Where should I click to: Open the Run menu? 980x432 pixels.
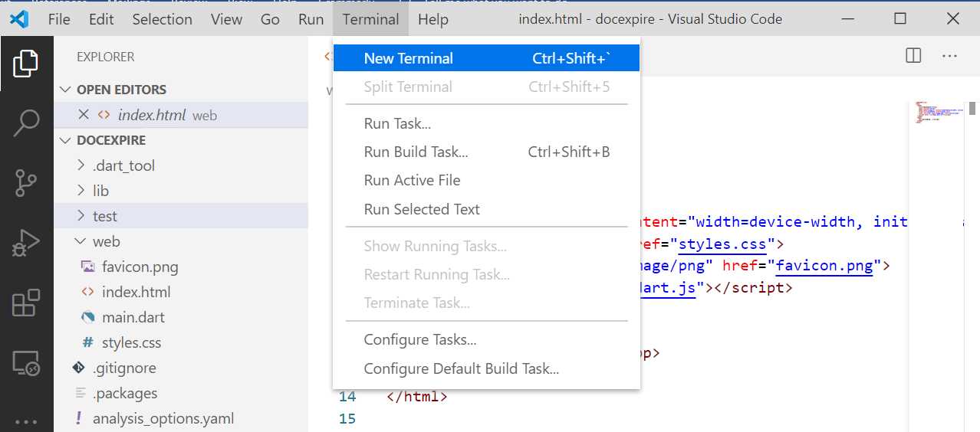pos(311,19)
